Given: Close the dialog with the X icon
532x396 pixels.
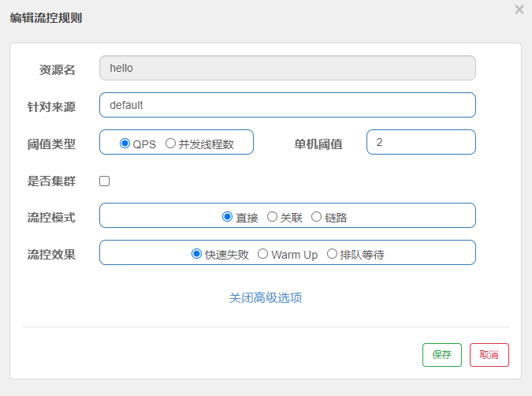Looking at the screenshot, I should (x=519, y=9).
